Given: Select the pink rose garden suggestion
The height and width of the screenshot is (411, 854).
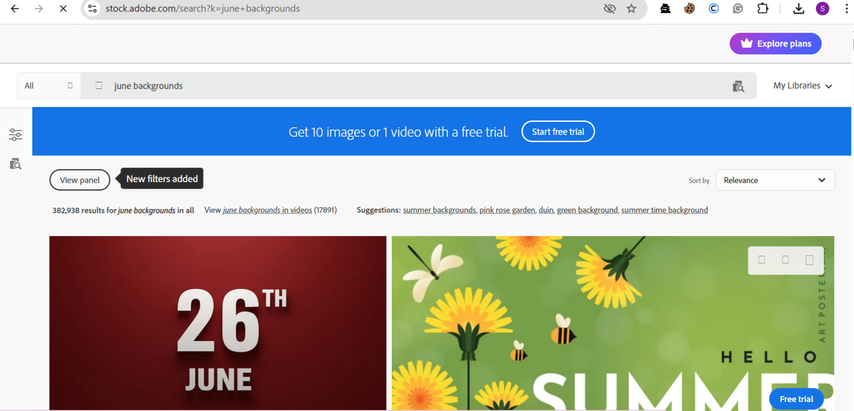Looking at the screenshot, I should pyautogui.click(x=507, y=210).
